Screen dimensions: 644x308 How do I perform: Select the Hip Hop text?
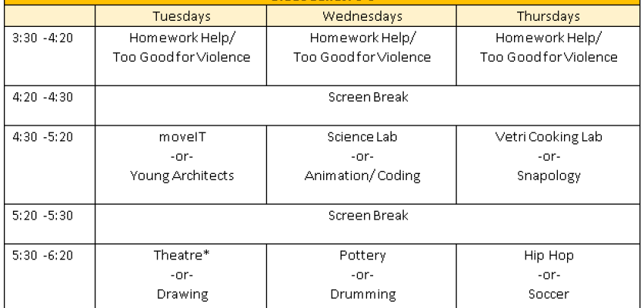(549, 255)
